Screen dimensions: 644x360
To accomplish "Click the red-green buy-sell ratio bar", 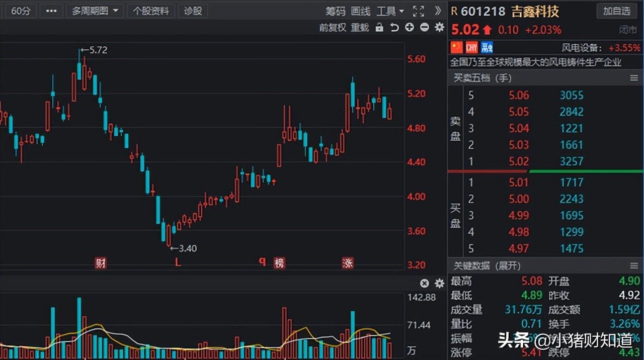I will click(x=545, y=171).
